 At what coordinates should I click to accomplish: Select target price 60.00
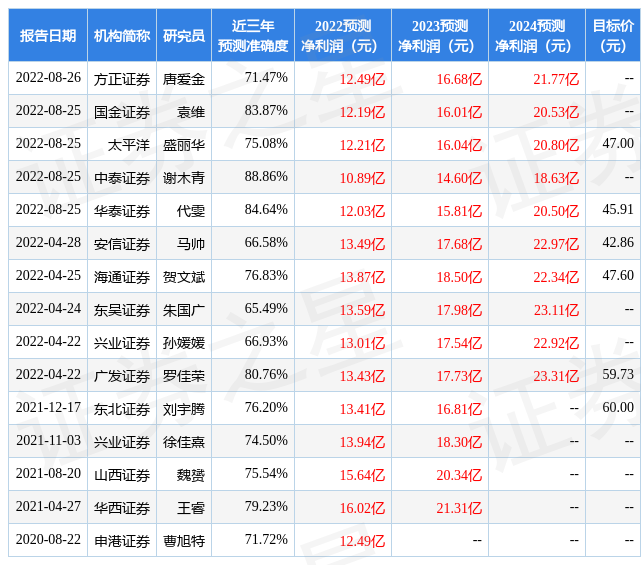(x=618, y=408)
